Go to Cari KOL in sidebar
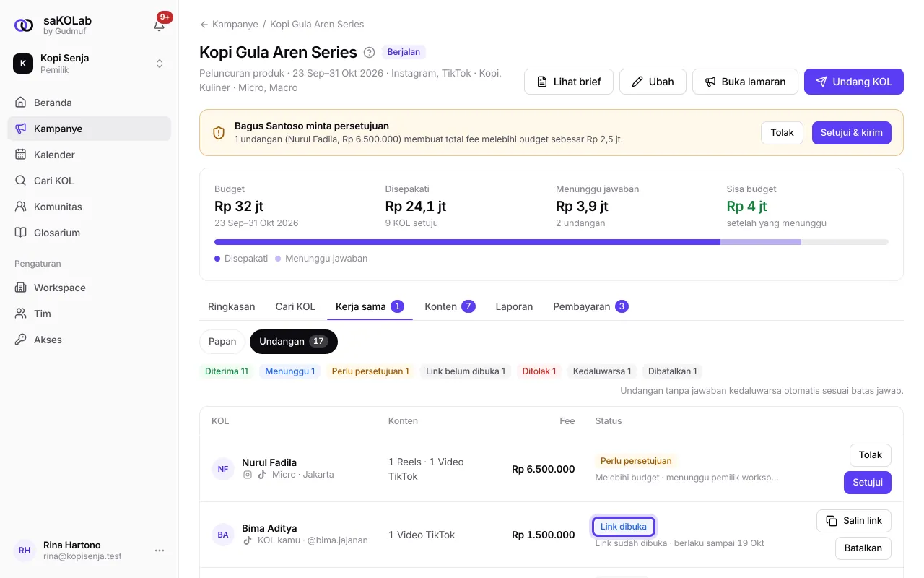 (x=90, y=181)
